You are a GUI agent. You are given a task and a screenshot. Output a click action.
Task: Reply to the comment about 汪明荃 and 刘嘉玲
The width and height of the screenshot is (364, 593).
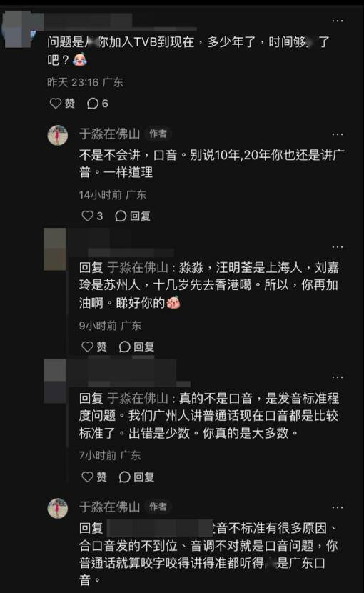(136, 347)
